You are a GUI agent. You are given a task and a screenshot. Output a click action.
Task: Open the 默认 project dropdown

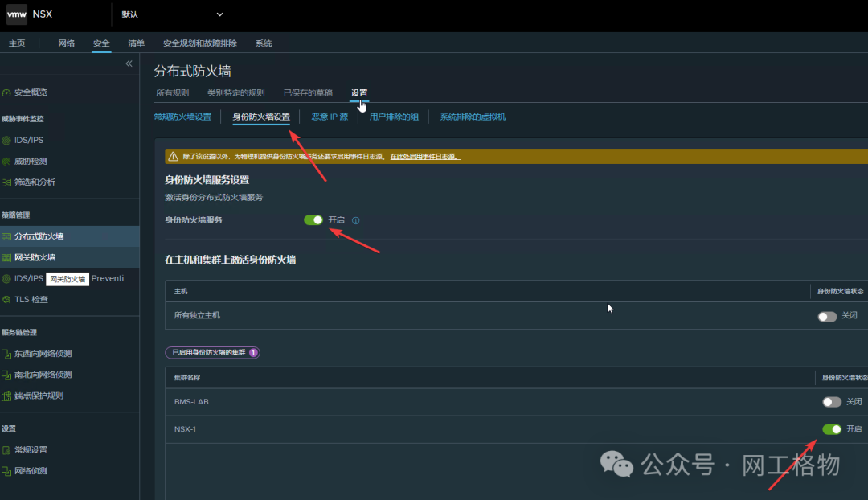point(172,14)
